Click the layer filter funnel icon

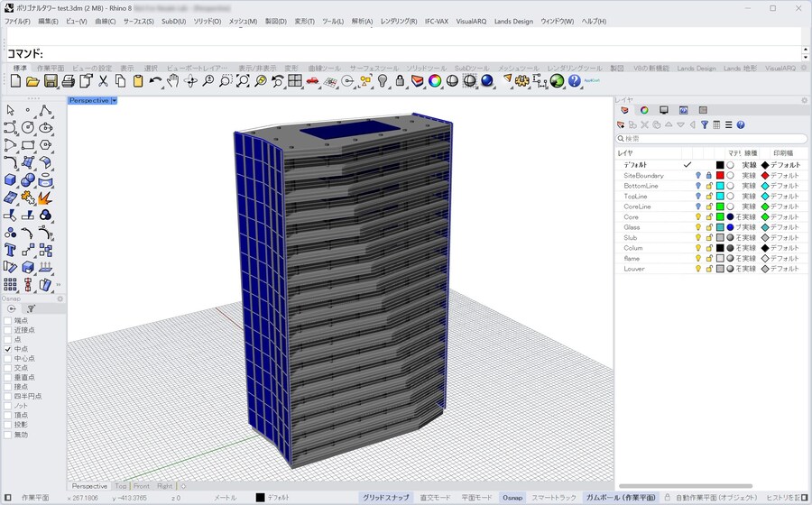[x=705, y=124]
